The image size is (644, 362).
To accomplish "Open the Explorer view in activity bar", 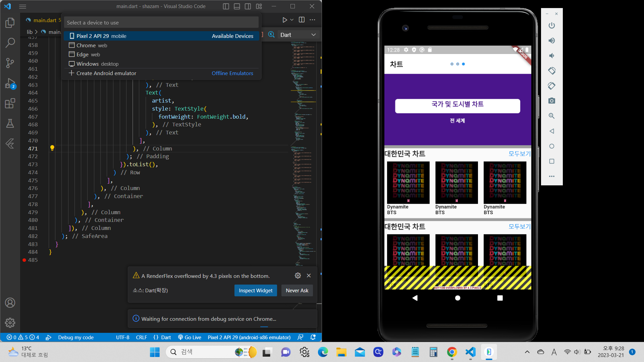I will tap(10, 23).
